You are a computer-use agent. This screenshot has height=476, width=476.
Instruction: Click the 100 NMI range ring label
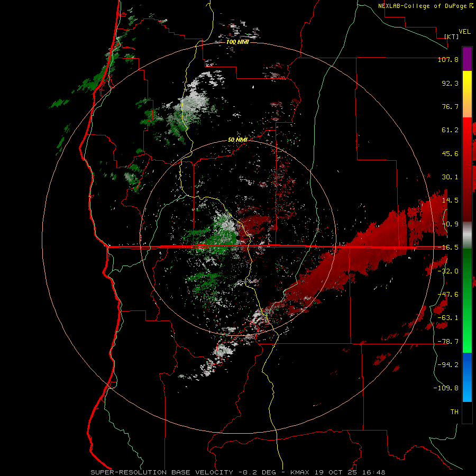237,42
